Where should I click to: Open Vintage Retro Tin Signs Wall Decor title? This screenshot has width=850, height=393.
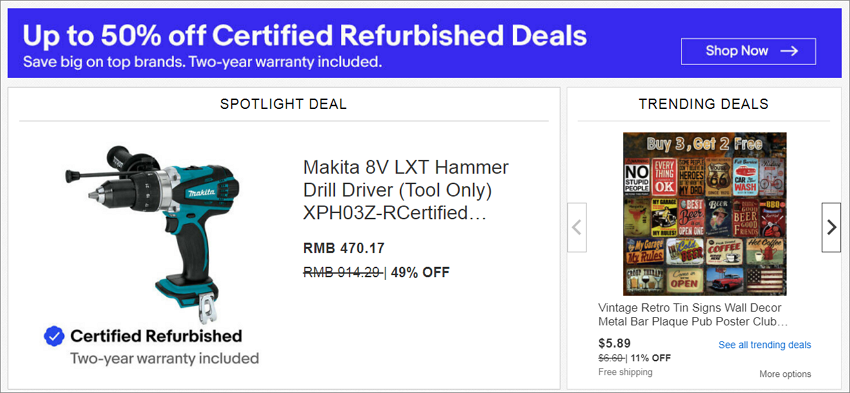693,315
